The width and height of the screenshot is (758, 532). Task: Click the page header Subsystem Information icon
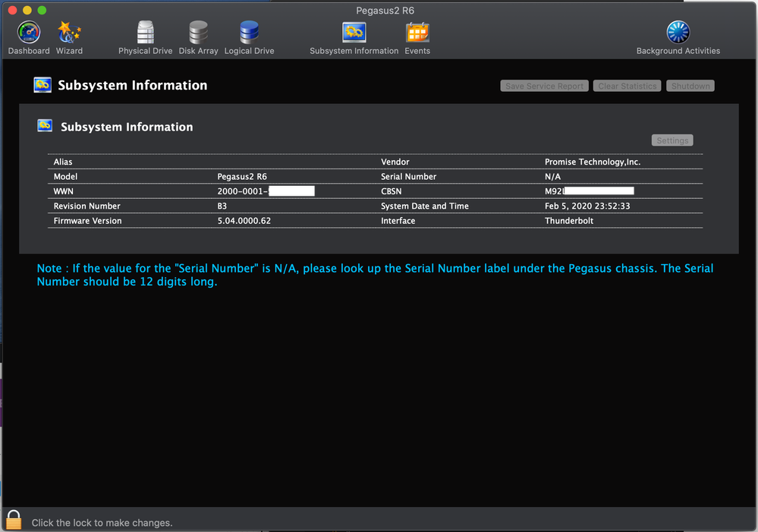pos(42,85)
